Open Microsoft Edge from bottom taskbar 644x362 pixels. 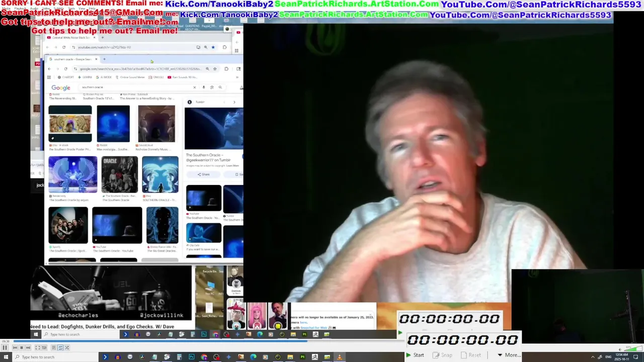(x=253, y=357)
